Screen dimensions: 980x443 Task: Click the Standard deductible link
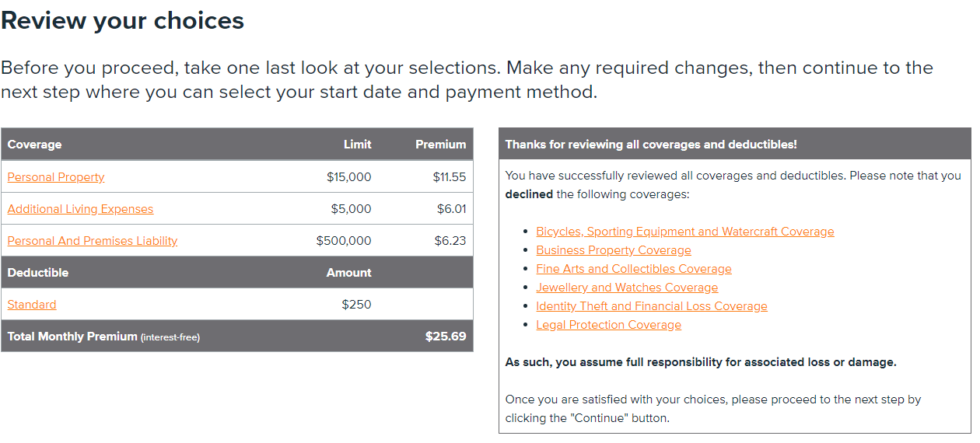pos(32,305)
